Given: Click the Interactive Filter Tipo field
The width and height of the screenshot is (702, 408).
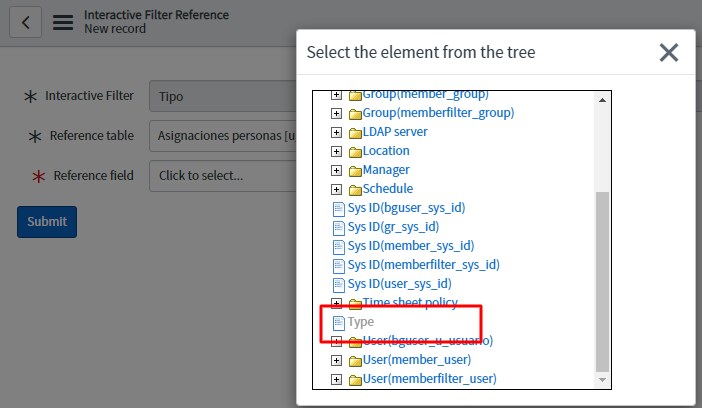Looking at the screenshot, I should 223,97.
